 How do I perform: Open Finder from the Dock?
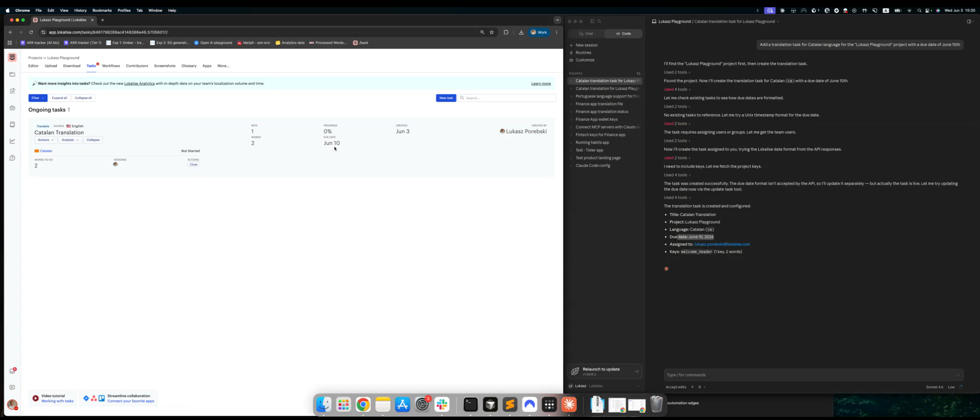[x=324, y=405]
